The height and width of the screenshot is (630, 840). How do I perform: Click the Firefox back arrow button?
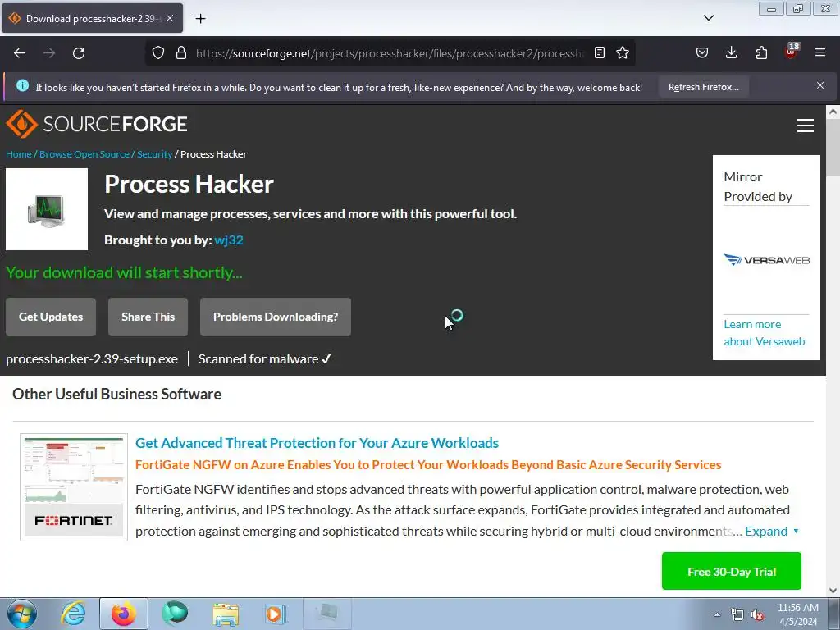(x=20, y=53)
